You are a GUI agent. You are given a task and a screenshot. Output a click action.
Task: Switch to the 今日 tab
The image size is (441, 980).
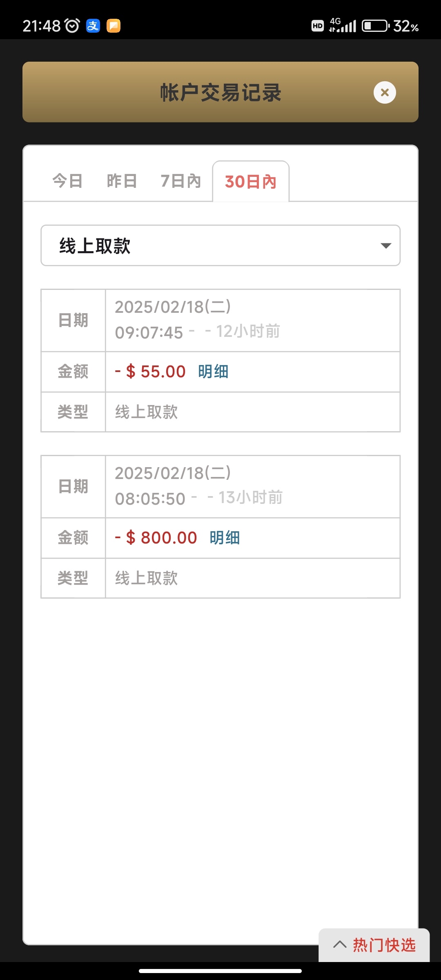67,181
